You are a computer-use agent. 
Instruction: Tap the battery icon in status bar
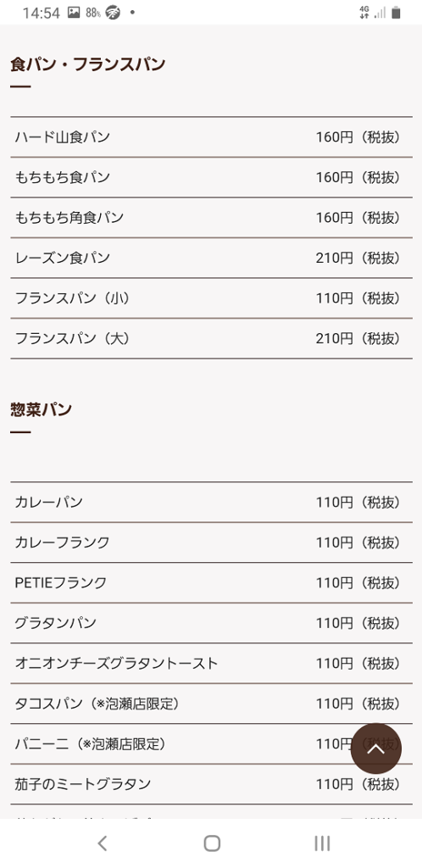pyautogui.click(x=396, y=13)
